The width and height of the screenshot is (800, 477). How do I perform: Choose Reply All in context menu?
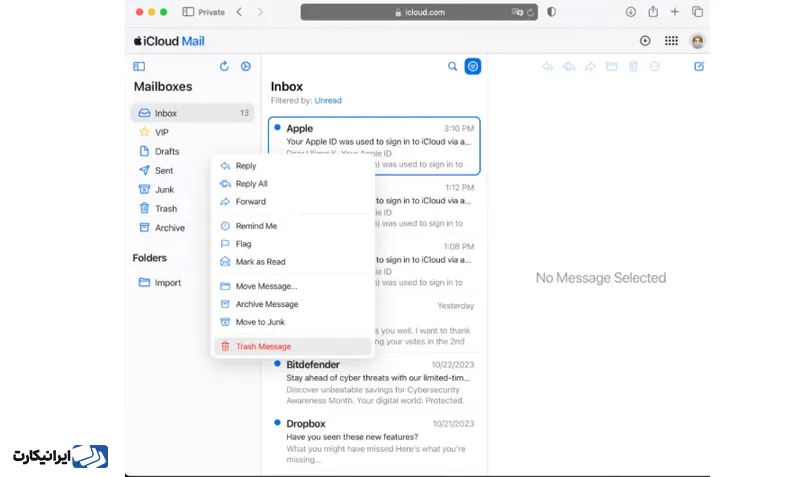pos(293,184)
